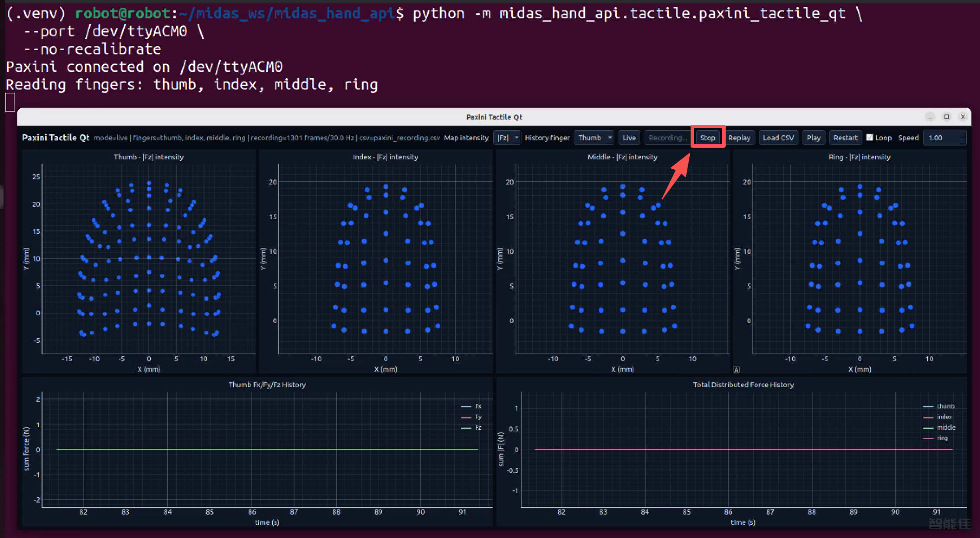This screenshot has width=980, height=538.
Task: Open the Load CSV dialog
Action: click(x=779, y=138)
